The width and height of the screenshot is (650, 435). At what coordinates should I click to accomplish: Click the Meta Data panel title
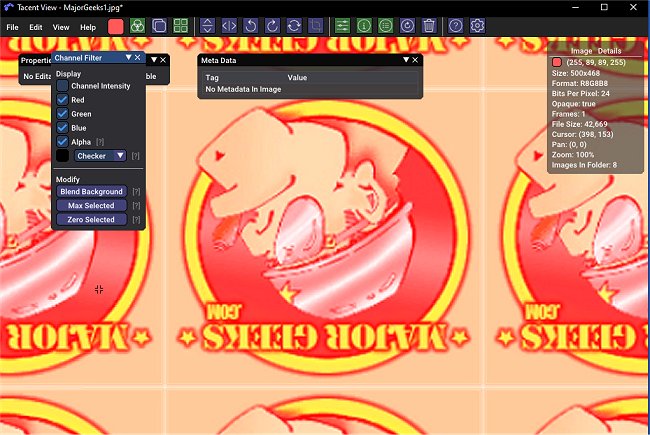pos(218,61)
